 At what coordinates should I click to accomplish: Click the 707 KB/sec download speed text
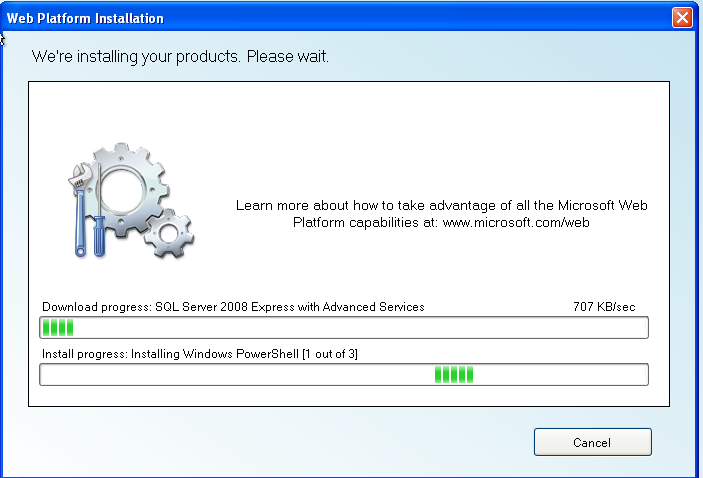click(x=604, y=307)
